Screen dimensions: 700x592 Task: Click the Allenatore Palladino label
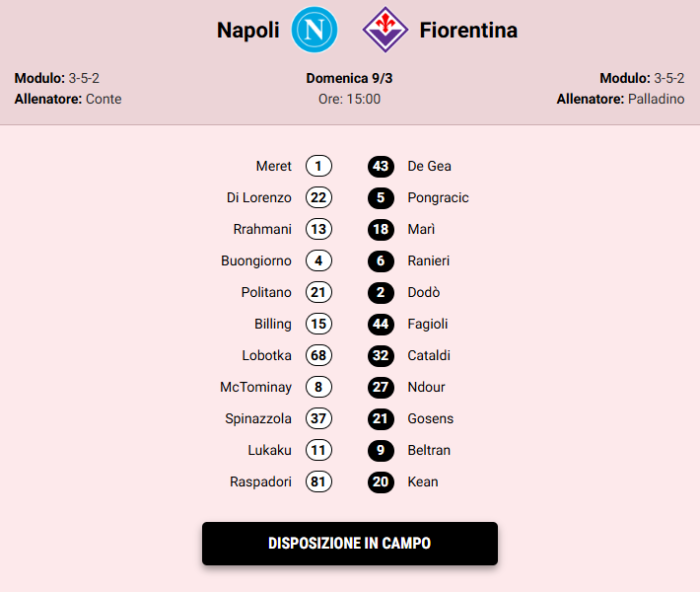(620, 99)
